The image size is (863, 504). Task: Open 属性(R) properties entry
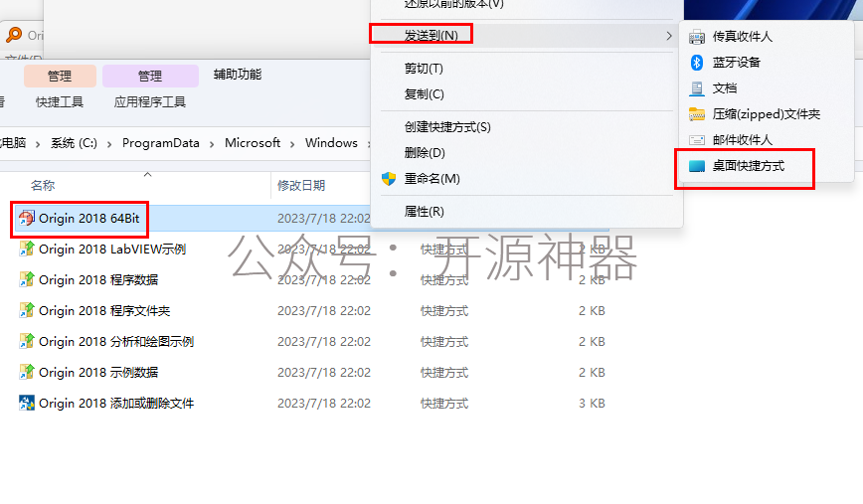coord(424,212)
